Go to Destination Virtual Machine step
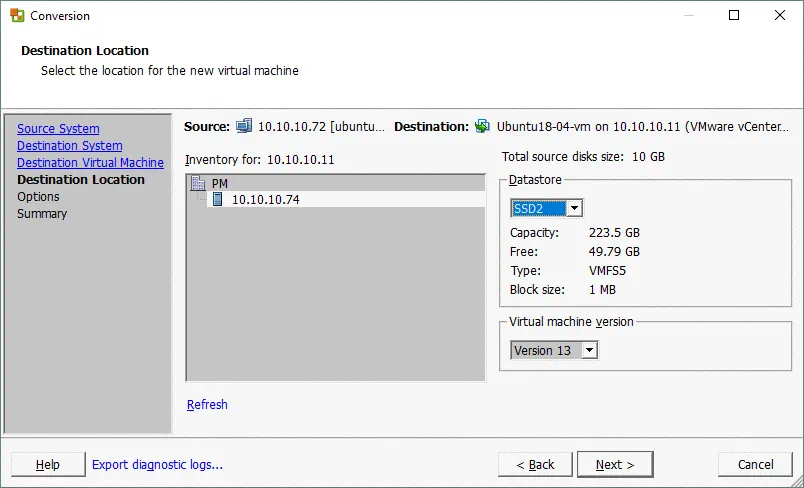The height and width of the screenshot is (488, 804). click(x=90, y=163)
